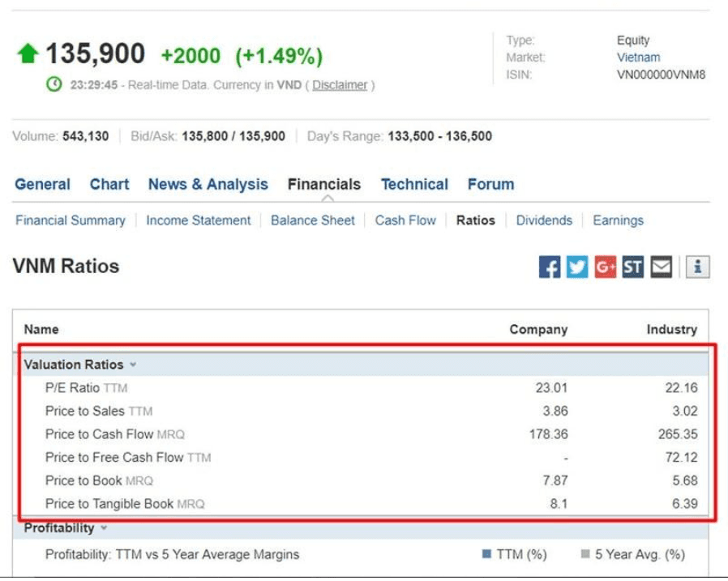728x581 pixels.
Task: Click the Vietnam market link
Action: point(638,57)
